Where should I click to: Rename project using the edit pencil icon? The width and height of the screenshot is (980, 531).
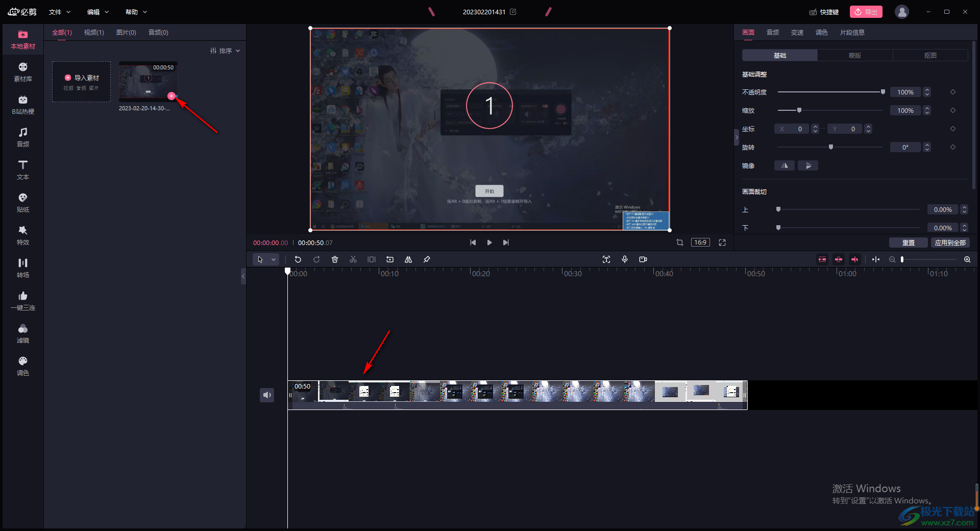pos(513,12)
